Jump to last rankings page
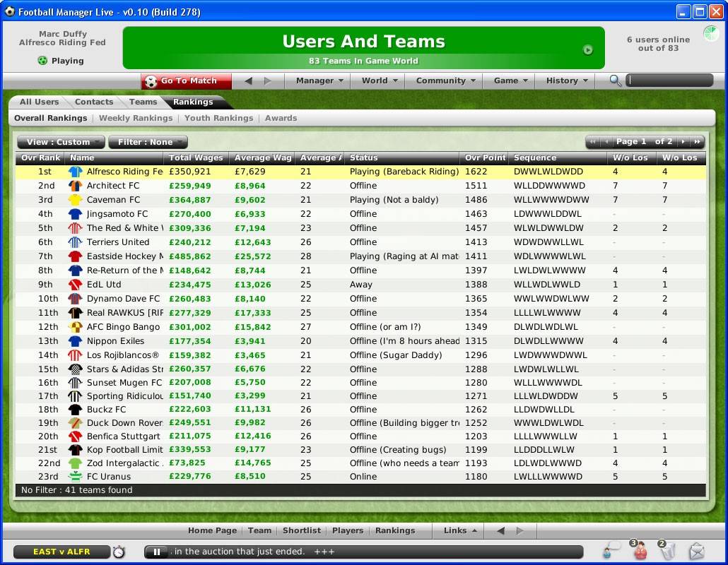The width and height of the screenshot is (728, 565). [x=697, y=142]
